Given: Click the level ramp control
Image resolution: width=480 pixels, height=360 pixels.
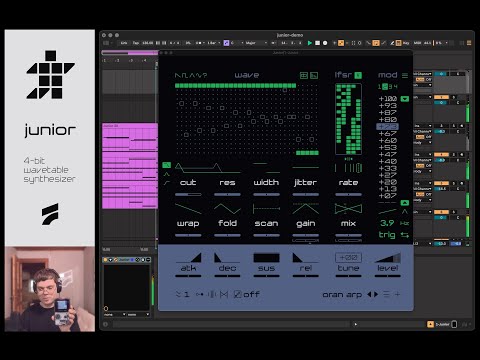Looking at the screenshot, I should (388, 258).
